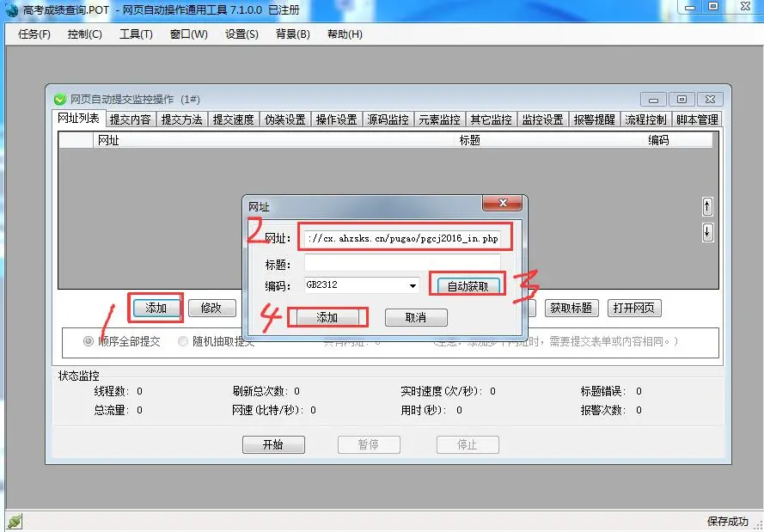Click the move-down arrow beside the URL list

pos(707,232)
